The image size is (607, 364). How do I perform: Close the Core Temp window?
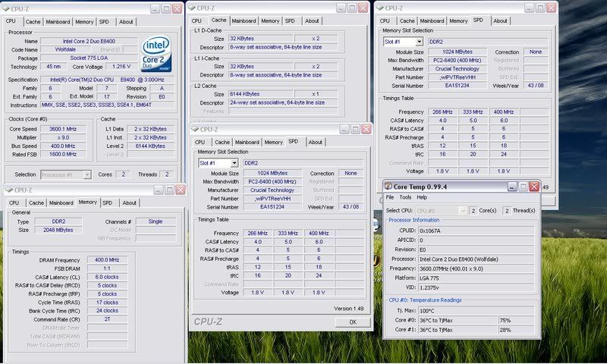534,187
